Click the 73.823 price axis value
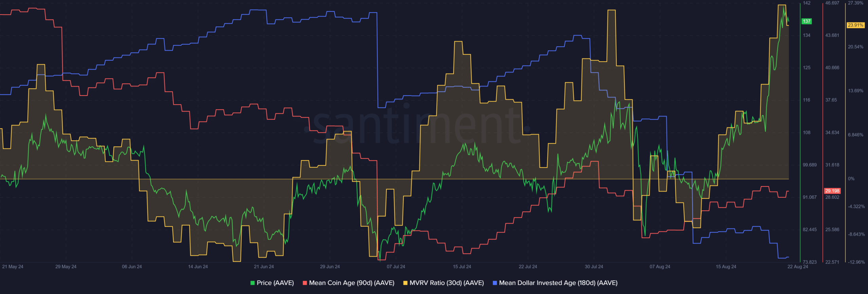The image size is (868, 294). [810, 262]
